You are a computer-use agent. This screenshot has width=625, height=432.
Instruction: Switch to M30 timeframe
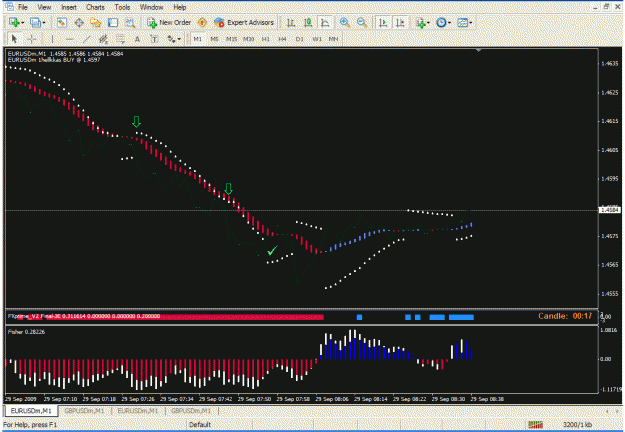click(x=249, y=39)
